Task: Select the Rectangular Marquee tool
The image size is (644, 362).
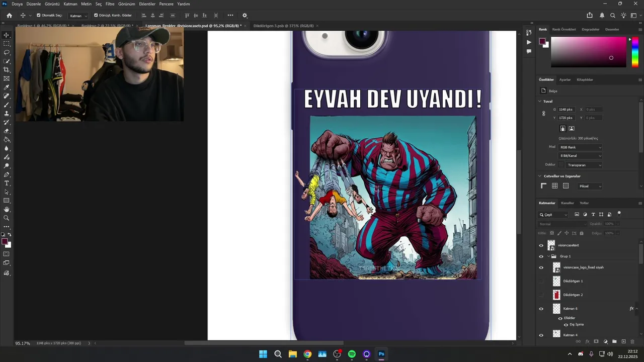Action: (x=7, y=44)
